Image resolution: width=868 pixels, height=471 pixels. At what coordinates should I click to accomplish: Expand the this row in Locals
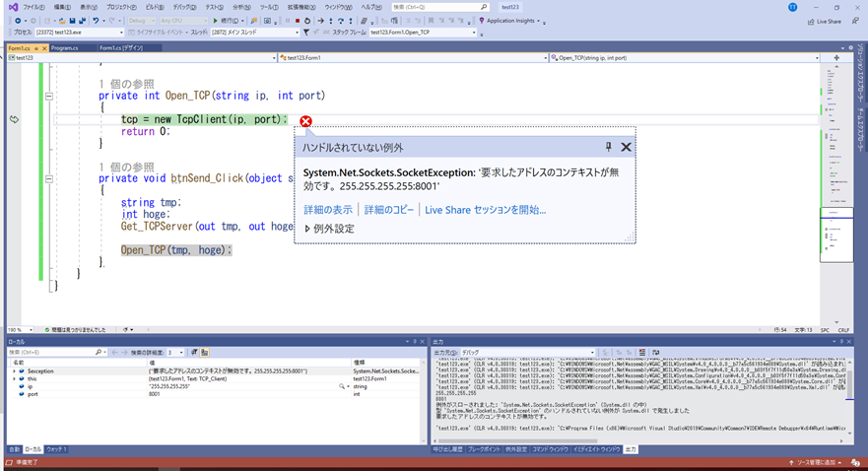pos(14,379)
